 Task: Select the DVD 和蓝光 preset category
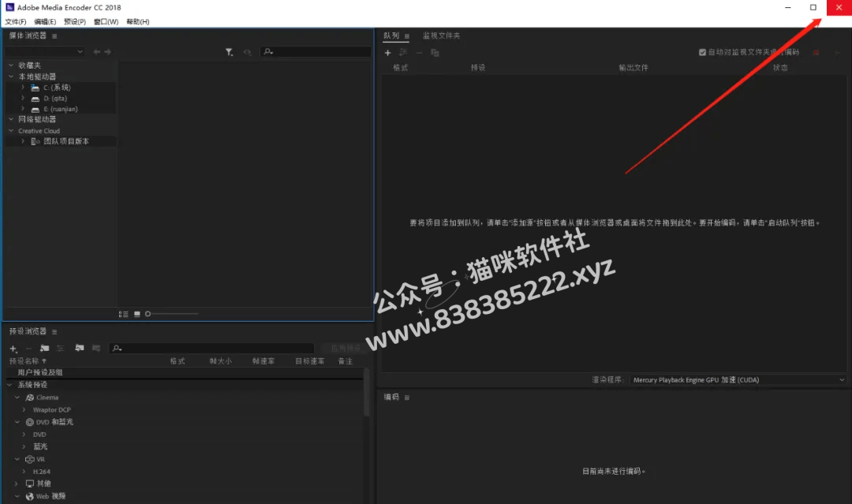[54, 422]
